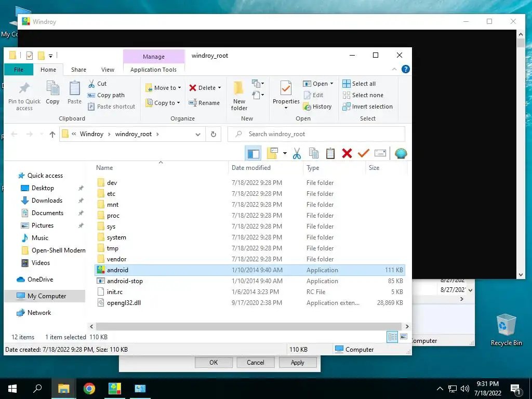The height and width of the screenshot is (399, 532).
Task: Click Rename in Organize group
Action: (204, 103)
